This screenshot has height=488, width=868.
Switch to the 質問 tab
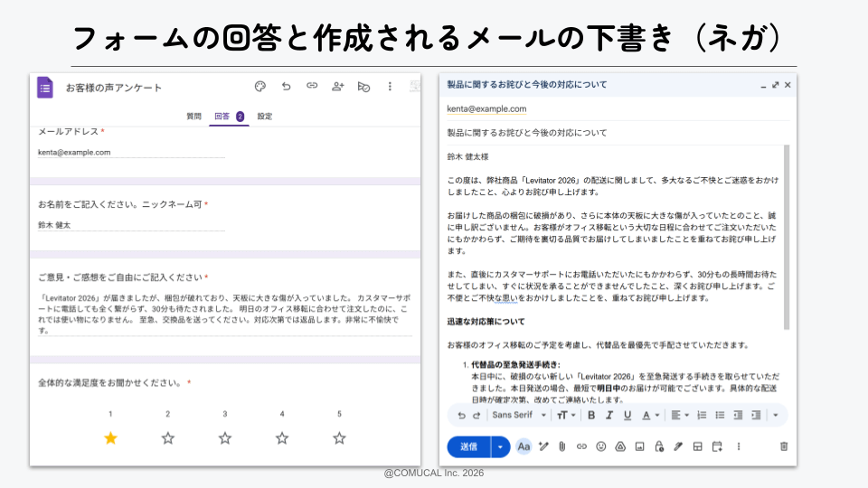[193, 117]
